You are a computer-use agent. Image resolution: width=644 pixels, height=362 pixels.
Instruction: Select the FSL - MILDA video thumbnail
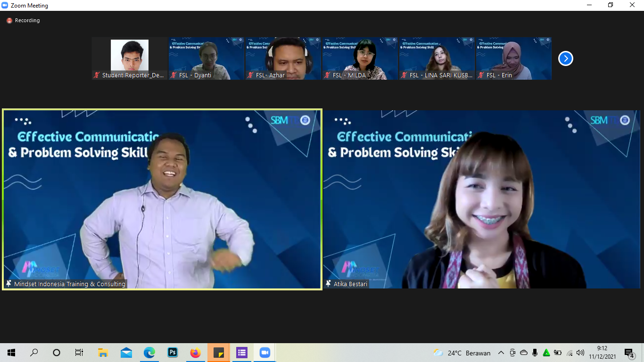coord(360,58)
